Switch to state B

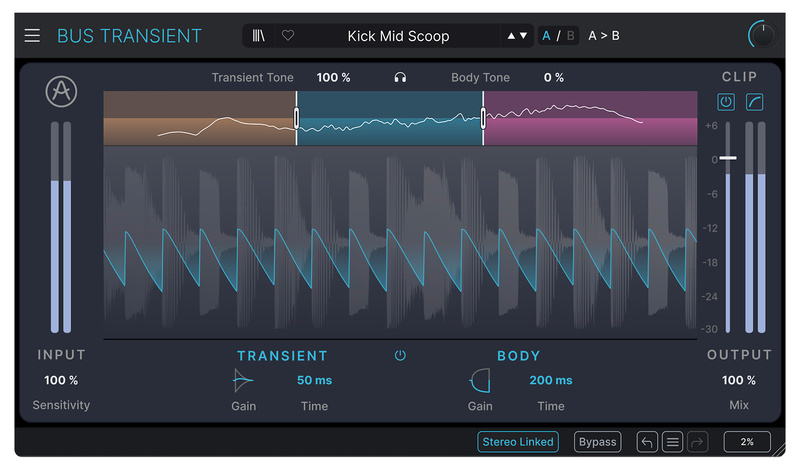[570, 36]
